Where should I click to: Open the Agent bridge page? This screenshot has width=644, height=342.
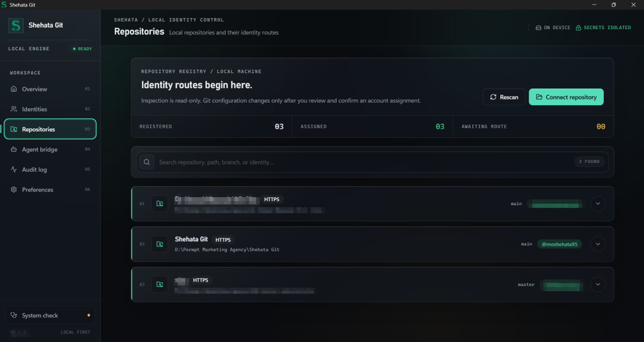point(50,149)
